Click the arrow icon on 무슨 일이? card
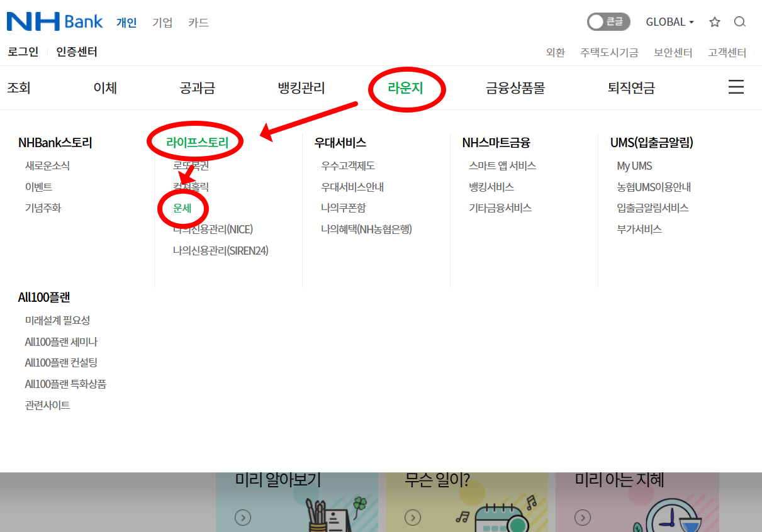This screenshot has width=762, height=532. pos(413,518)
